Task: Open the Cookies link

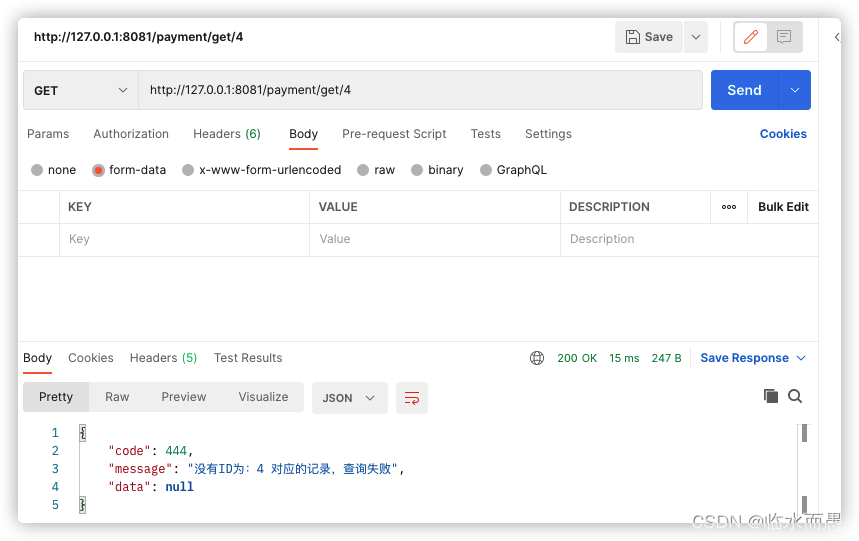Action: click(783, 134)
